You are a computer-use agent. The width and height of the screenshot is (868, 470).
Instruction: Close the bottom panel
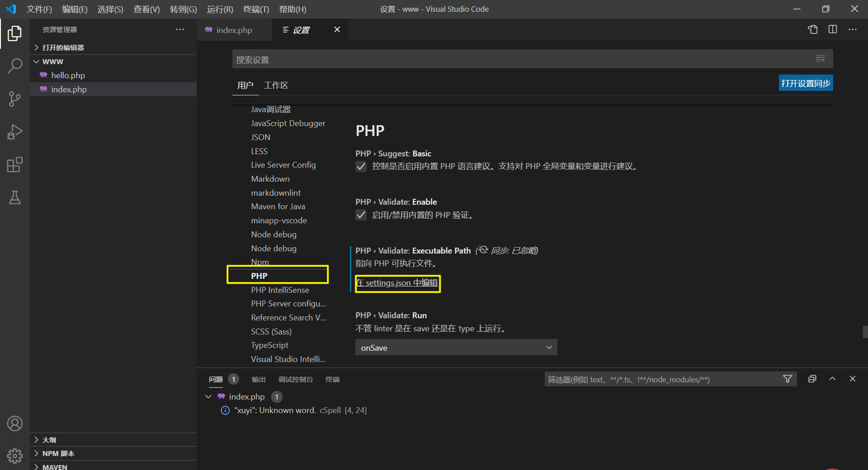point(853,379)
